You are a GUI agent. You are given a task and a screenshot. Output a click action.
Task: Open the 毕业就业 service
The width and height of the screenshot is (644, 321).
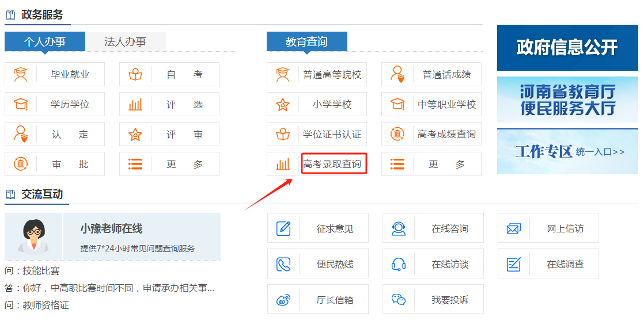pyautogui.click(x=70, y=75)
